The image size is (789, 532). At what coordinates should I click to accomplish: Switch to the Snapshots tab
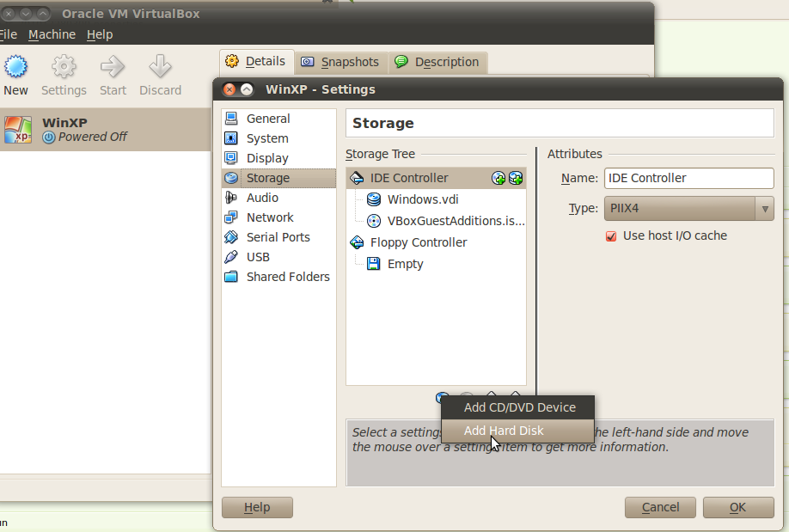[x=340, y=62]
